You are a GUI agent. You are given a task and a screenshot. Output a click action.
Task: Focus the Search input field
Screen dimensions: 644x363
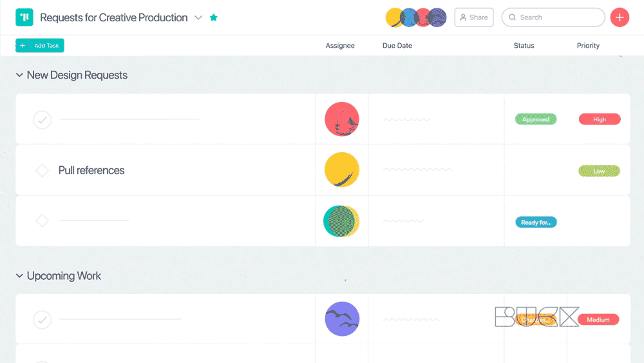click(553, 17)
